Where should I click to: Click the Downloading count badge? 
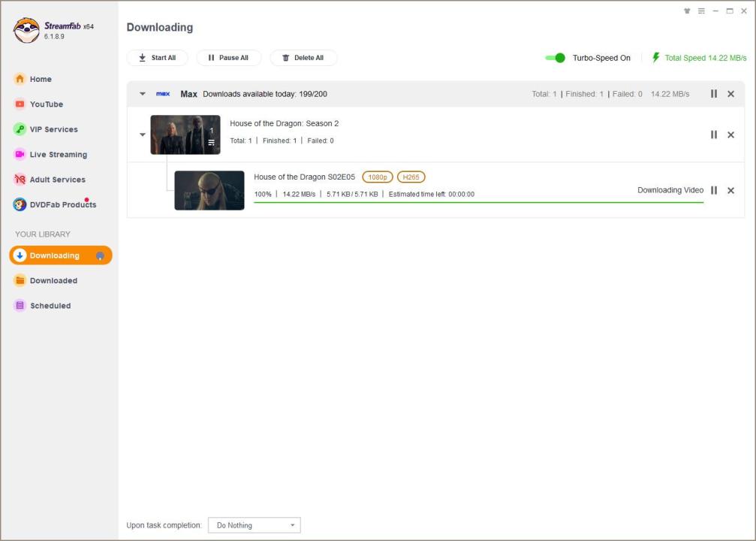(100, 255)
